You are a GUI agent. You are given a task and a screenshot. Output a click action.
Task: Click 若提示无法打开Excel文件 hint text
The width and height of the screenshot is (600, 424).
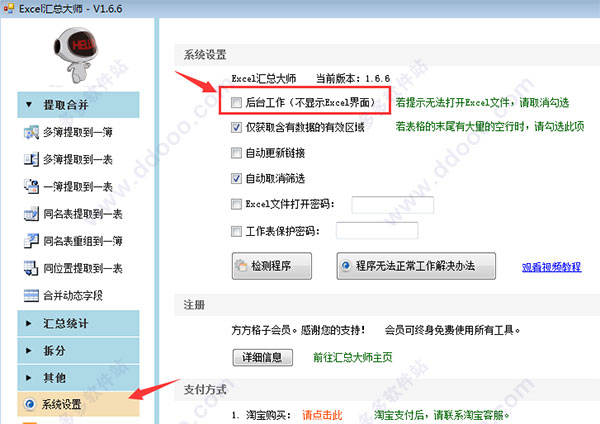coord(482,102)
